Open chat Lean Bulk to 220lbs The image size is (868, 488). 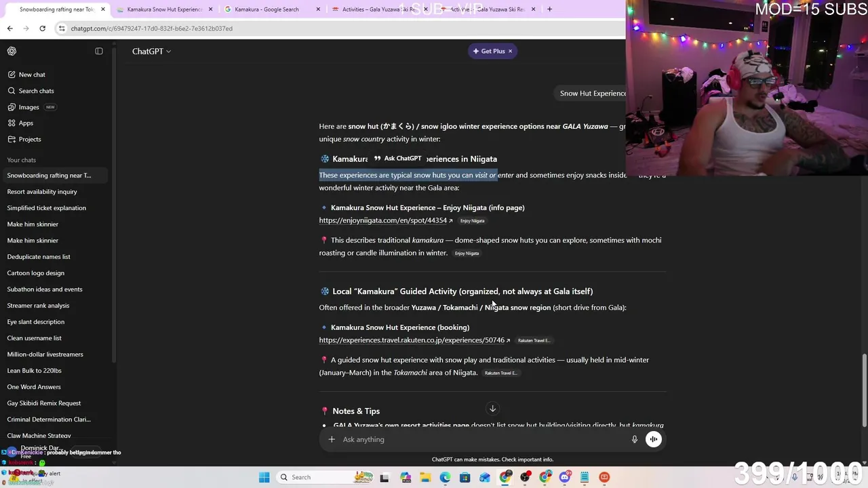coord(55,371)
